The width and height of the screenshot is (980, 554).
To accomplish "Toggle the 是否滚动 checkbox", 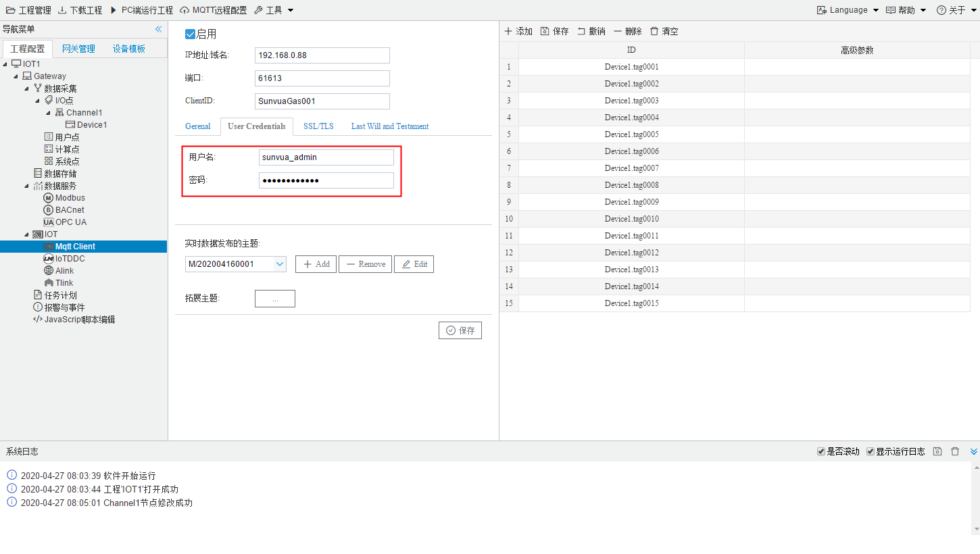I will click(x=821, y=451).
